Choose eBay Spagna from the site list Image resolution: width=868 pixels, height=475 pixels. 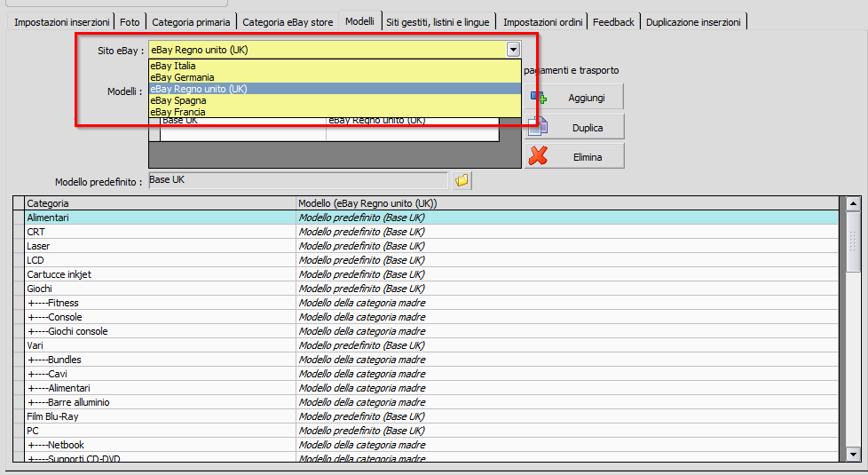point(335,100)
